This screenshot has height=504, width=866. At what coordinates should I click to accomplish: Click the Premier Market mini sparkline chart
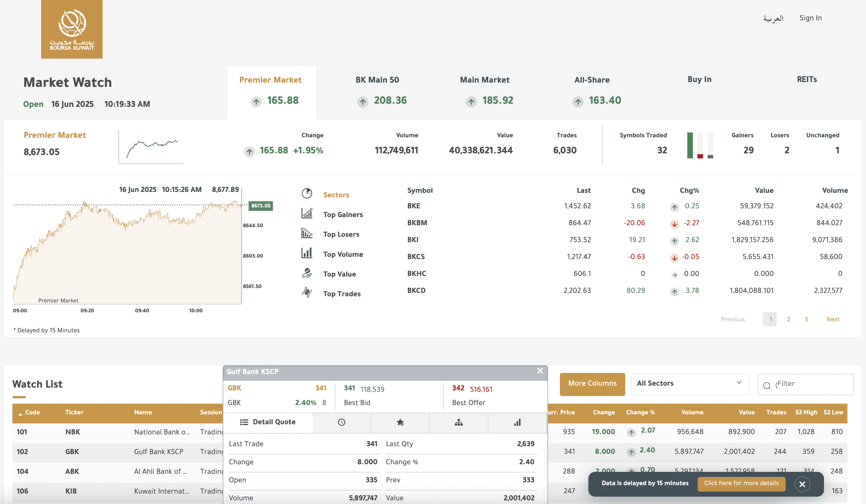(x=151, y=147)
